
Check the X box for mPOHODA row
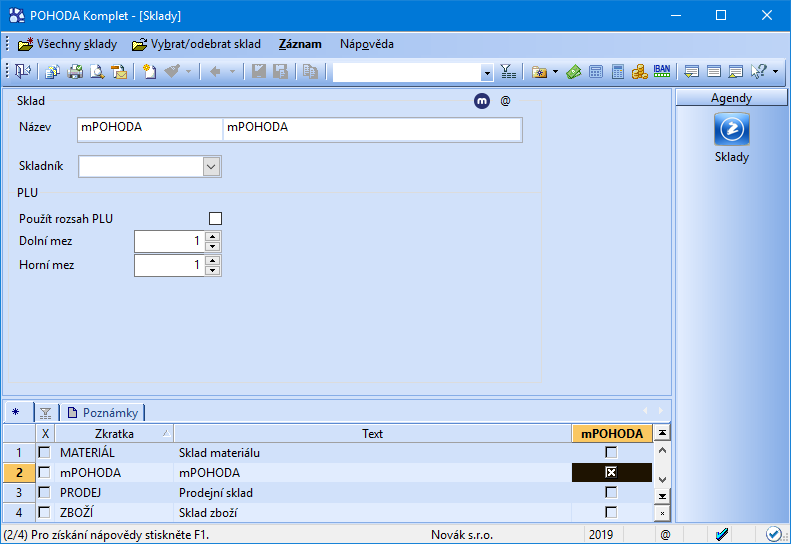(44, 472)
